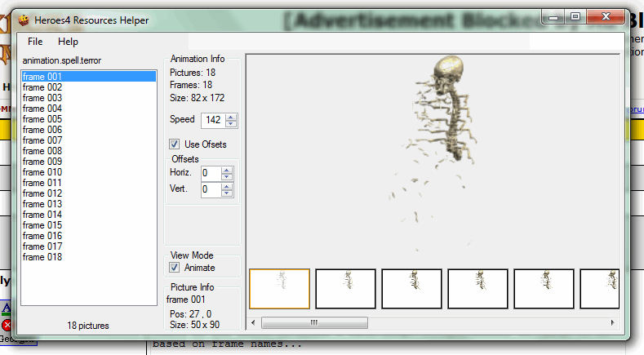The height and width of the screenshot is (355, 644).
Task: Increase Speed with the up arrow
Action: point(231,117)
